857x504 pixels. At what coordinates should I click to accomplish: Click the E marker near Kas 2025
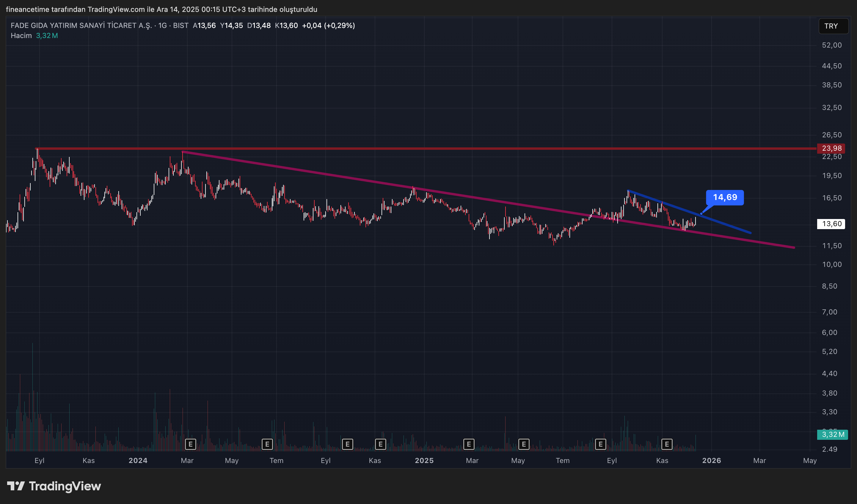667,444
